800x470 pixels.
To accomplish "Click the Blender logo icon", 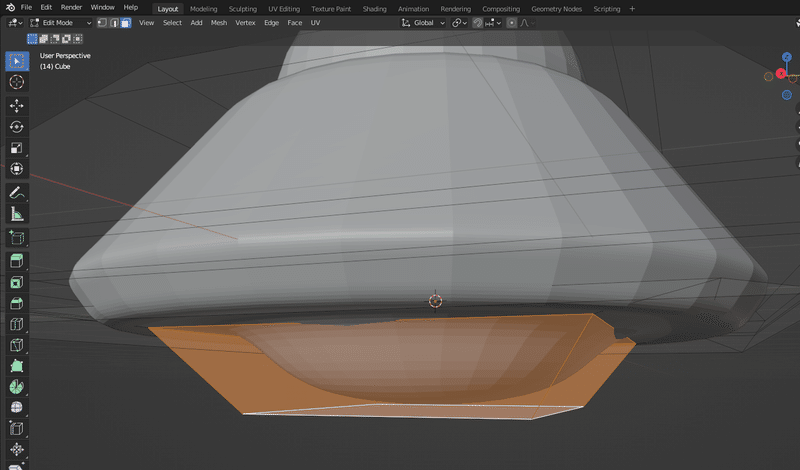I will click(x=10, y=8).
